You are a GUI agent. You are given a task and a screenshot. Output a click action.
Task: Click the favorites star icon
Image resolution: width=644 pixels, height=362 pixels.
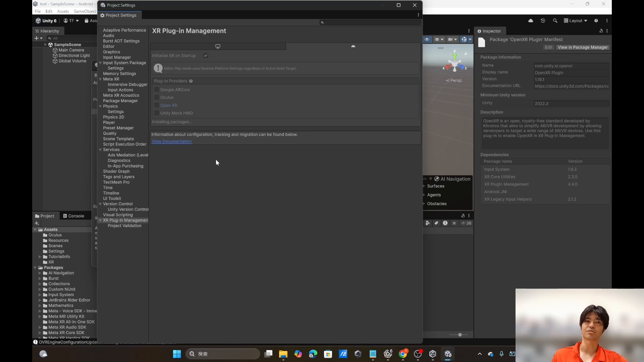pos(454,223)
